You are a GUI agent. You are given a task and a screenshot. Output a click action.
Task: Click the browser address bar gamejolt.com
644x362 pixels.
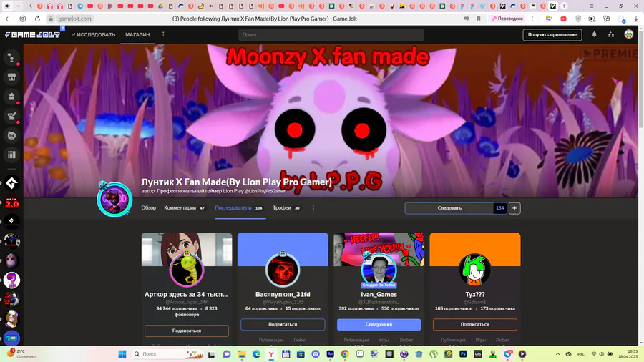coord(74,19)
